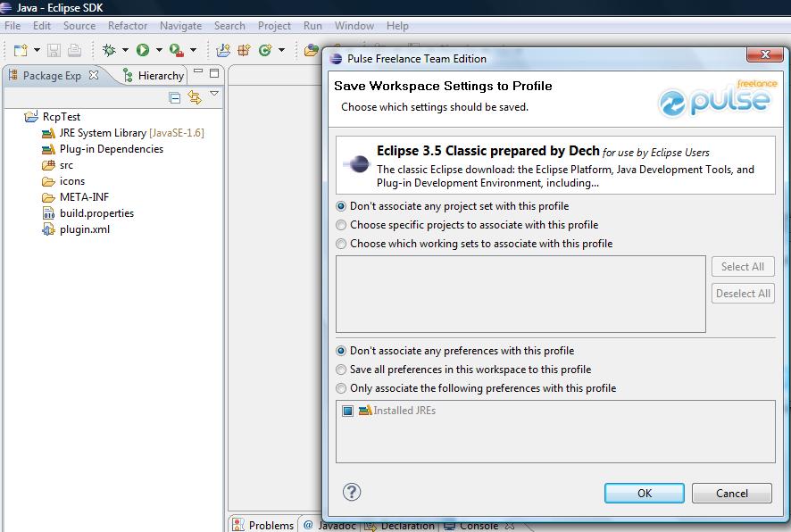Viewport: 791px width, 532px height.
Task: Close the Pulse Freelance Team Edition dialog
Action: pos(765,54)
